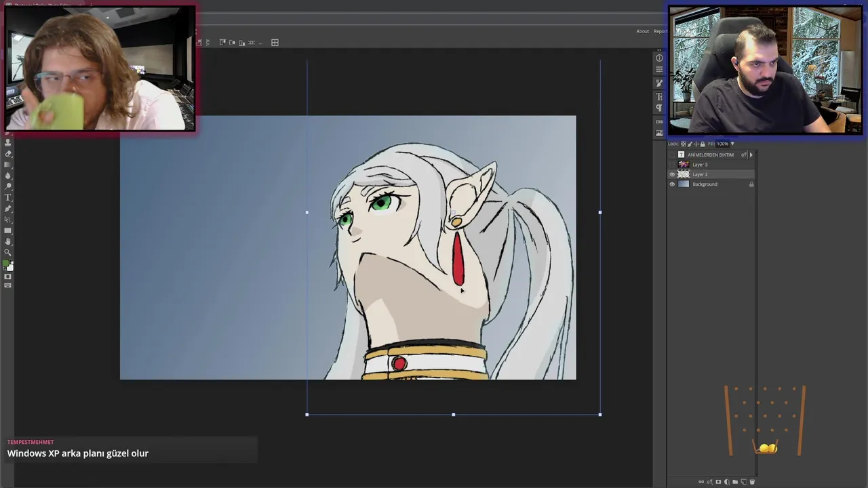Click the keyboard icon below Quick Mask
This screenshot has width=868, height=488.
pos(8,285)
